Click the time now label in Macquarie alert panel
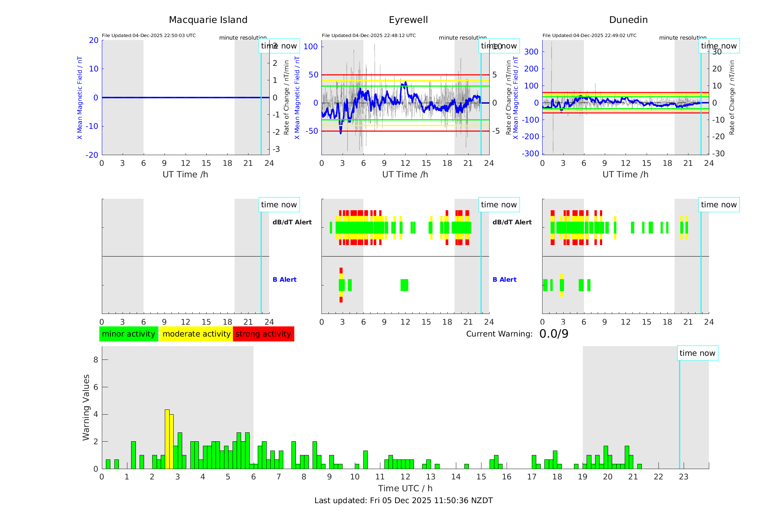This screenshot has width=784, height=532. 279,205
